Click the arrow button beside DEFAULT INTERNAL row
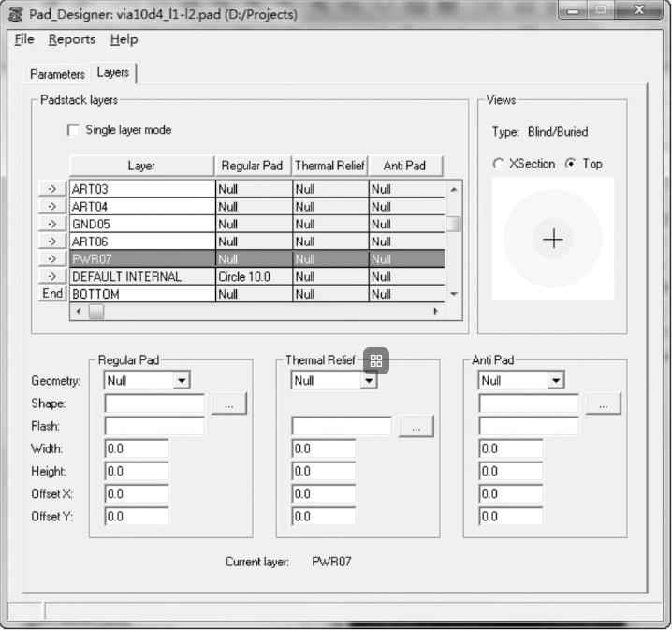Viewport: 672px width, 630px height. pyautogui.click(x=52, y=276)
